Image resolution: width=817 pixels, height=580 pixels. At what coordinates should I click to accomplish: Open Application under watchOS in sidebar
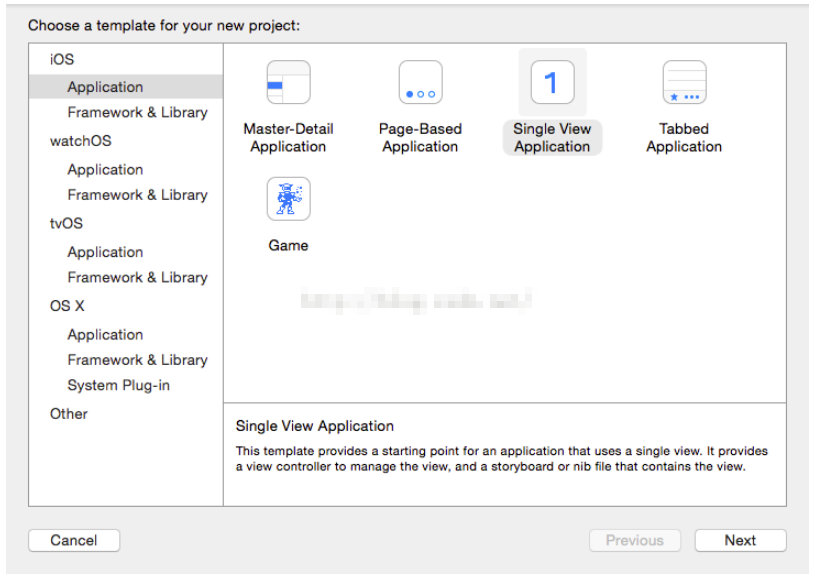point(105,170)
